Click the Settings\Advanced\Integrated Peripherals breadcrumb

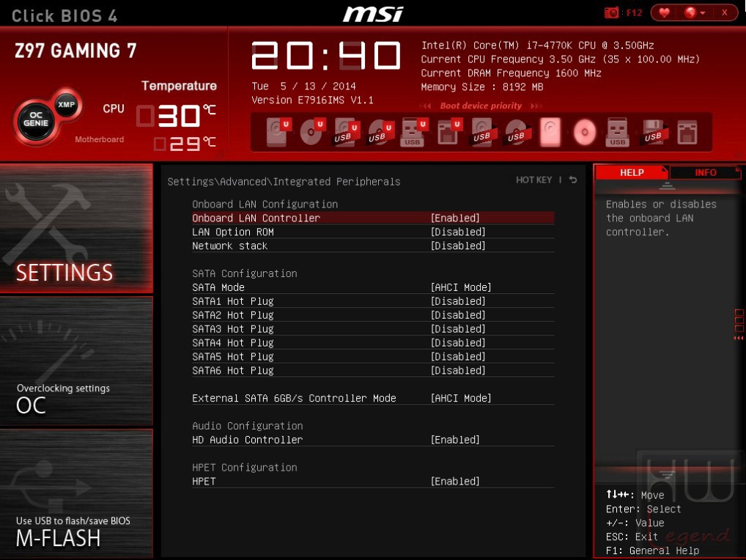(x=284, y=181)
